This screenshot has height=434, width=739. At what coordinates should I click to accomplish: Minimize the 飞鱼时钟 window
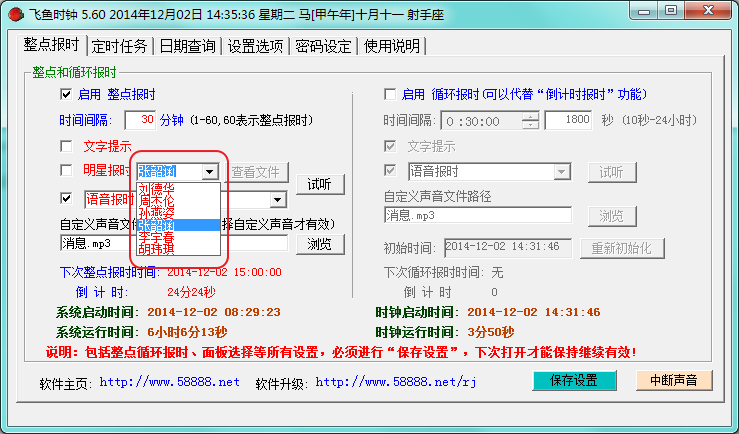point(644,11)
